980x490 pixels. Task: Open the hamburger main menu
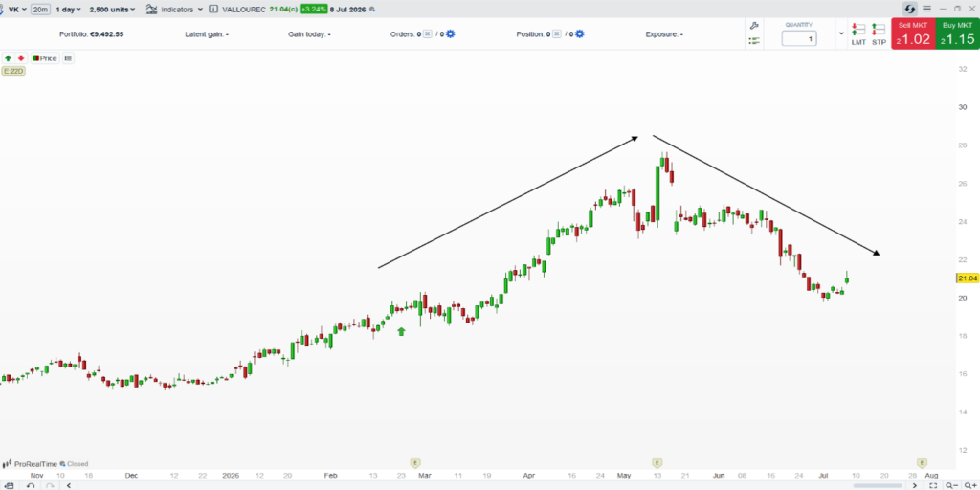point(926,9)
